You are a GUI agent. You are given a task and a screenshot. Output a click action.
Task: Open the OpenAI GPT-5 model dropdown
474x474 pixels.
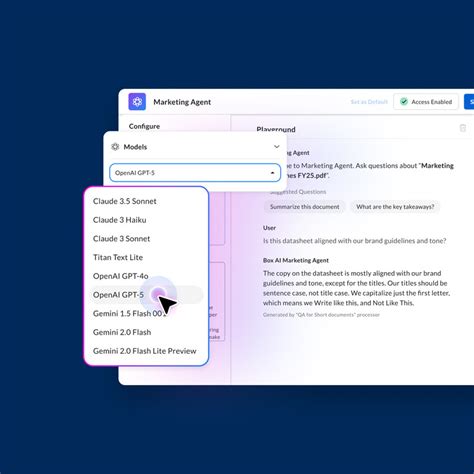[195, 173]
